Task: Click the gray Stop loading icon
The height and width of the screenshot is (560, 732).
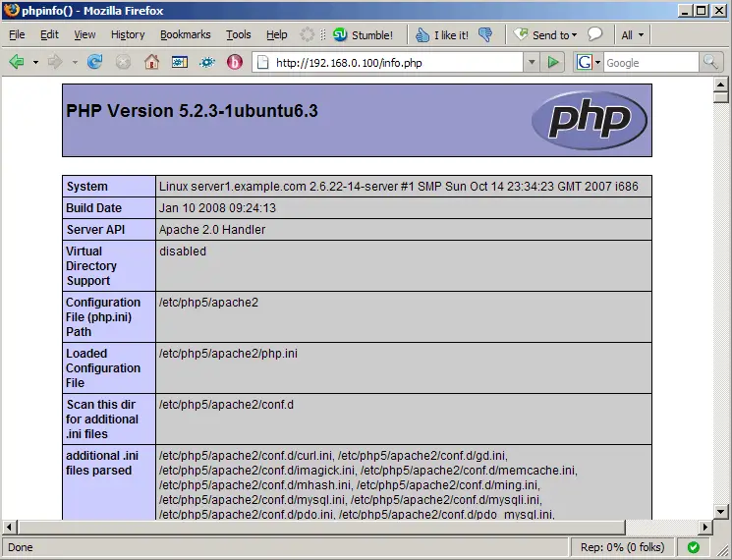Action: coord(123,62)
